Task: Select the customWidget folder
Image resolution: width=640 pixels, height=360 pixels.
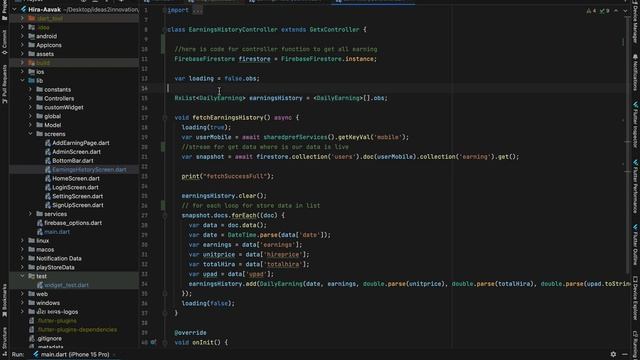Action: [64, 107]
